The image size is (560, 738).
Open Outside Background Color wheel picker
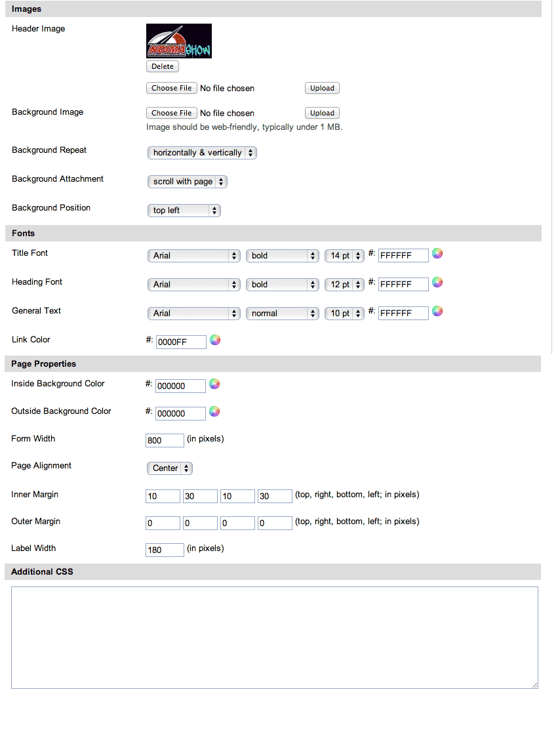[214, 412]
